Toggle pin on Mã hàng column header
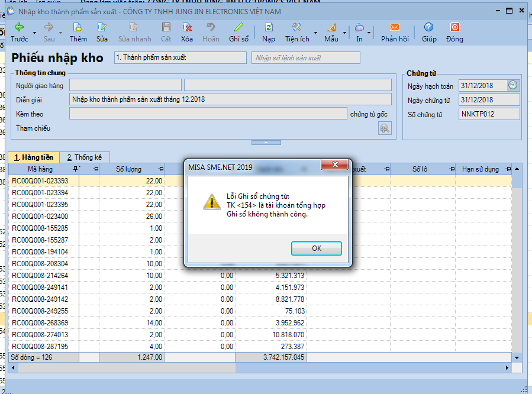532x394 pixels. tap(74, 169)
